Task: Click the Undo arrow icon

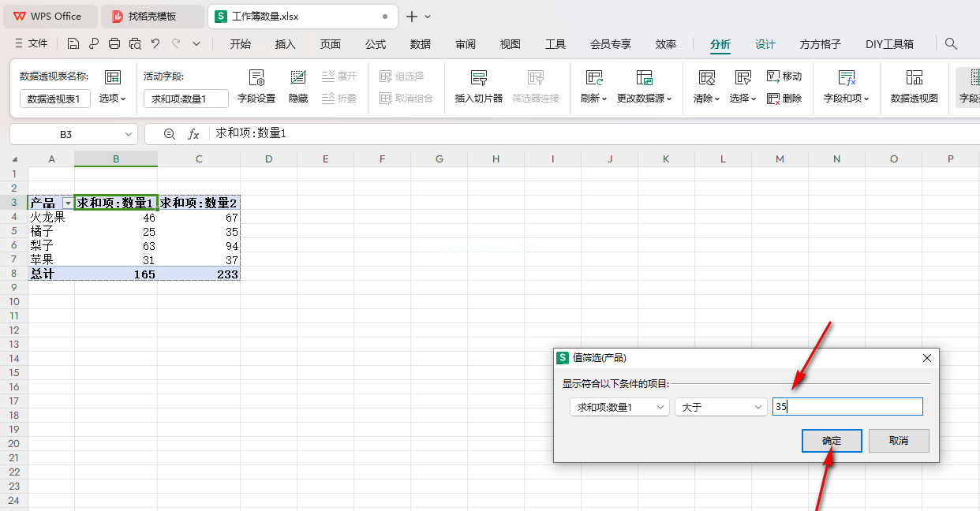Action: [x=155, y=44]
